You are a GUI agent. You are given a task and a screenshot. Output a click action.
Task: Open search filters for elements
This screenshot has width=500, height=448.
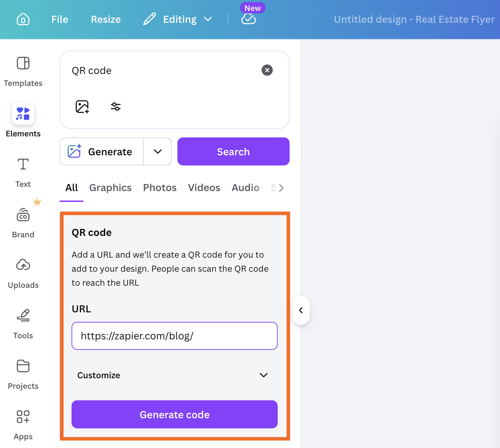coord(115,106)
